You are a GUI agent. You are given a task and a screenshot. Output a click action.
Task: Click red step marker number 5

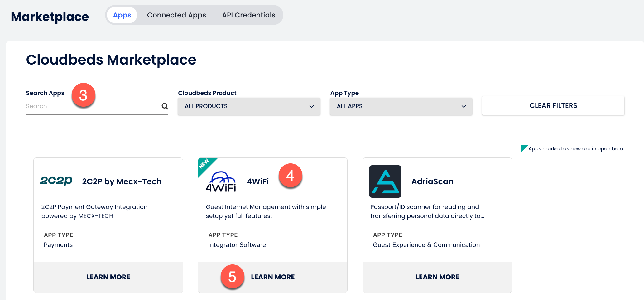[x=232, y=277]
